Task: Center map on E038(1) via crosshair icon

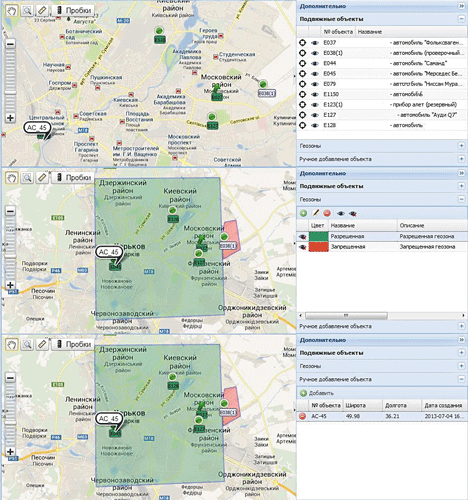Action: click(302, 53)
